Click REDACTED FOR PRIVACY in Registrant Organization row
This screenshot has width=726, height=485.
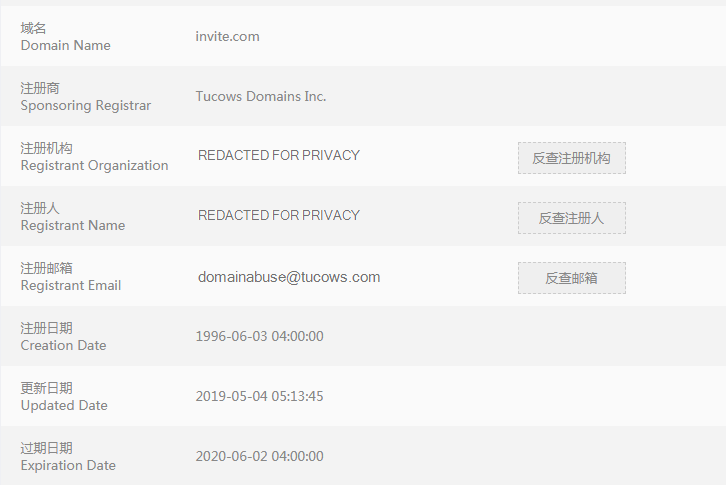point(278,155)
